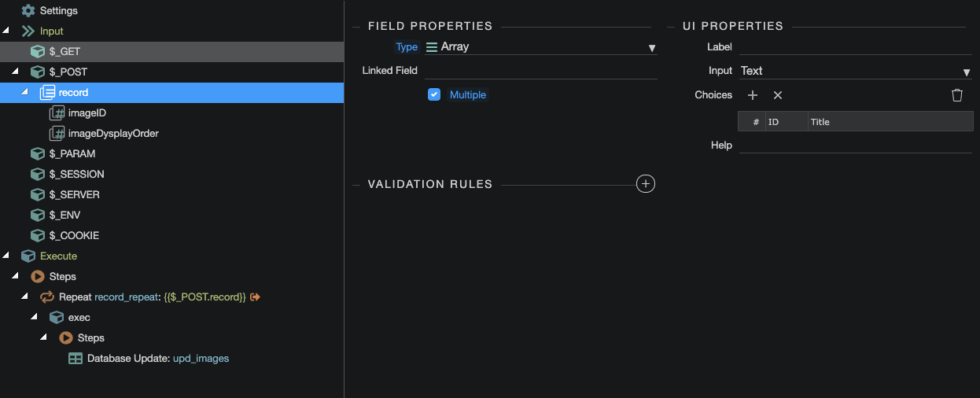Select the imageDysplayOrder field
Screen dimensions: 980x398
113,134
